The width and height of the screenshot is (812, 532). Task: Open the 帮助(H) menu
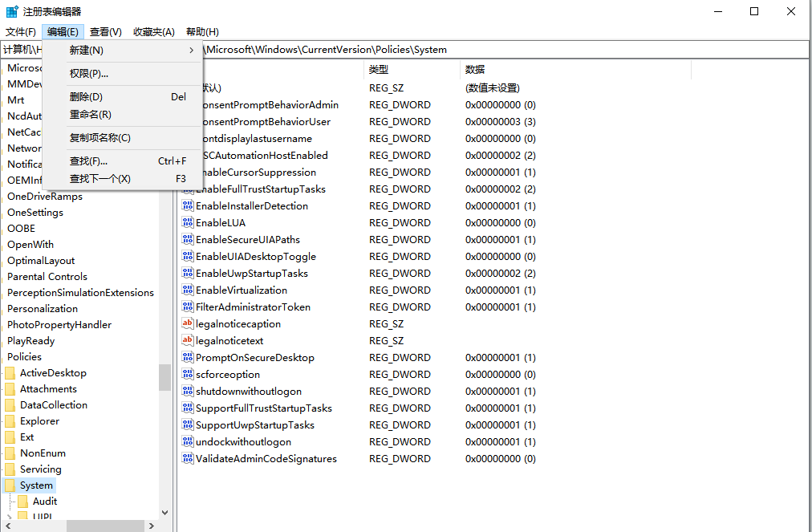point(202,32)
